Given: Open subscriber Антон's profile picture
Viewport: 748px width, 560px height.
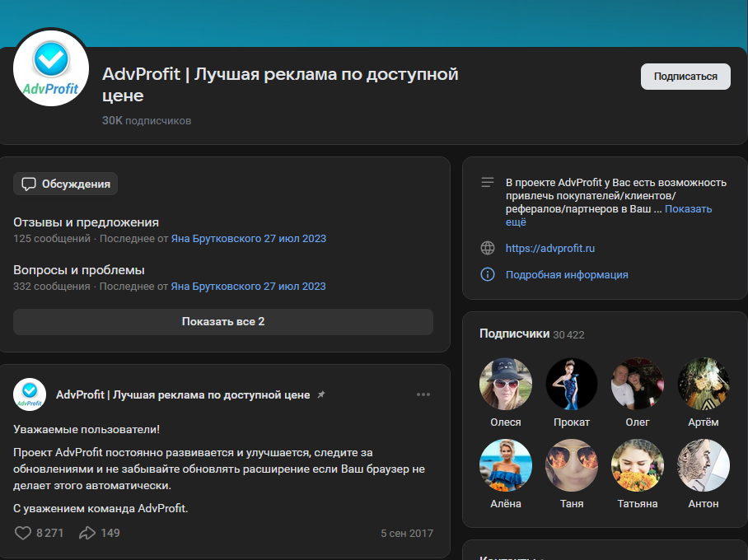Looking at the screenshot, I should (x=704, y=465).
